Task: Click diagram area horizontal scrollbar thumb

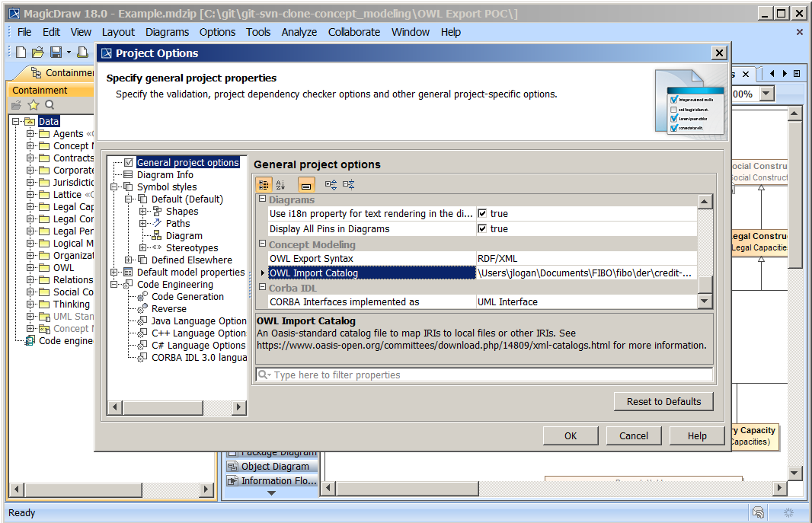Action: pos(407,487)
